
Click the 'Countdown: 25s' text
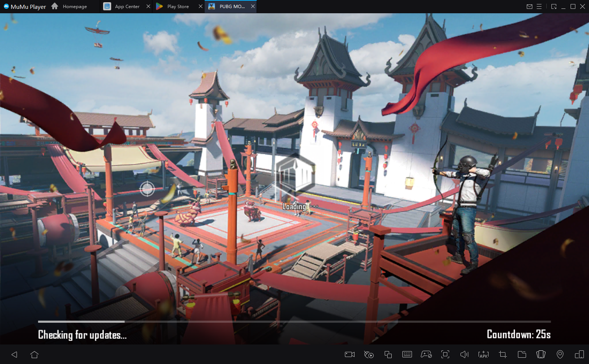coord(519,334)
